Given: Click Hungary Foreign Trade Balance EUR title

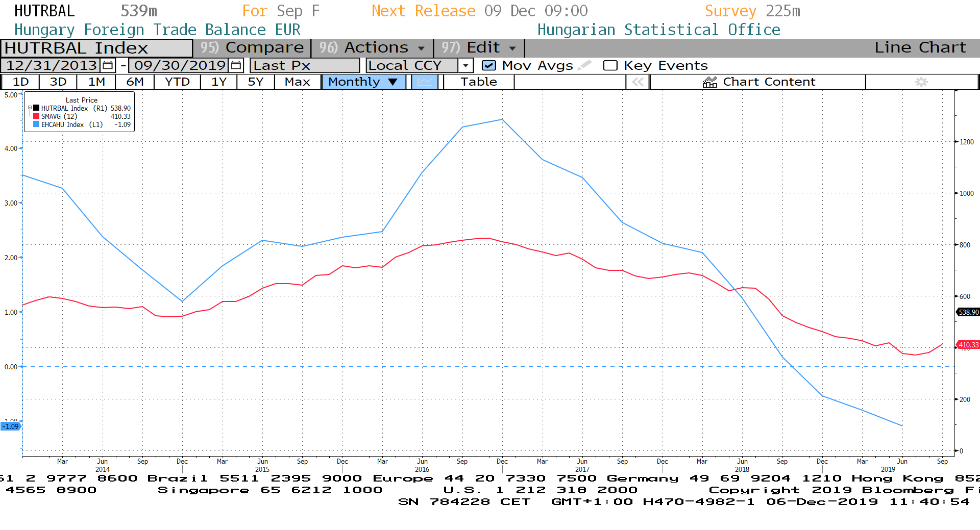Looking at the screenshot, I should tap(157, 30).
